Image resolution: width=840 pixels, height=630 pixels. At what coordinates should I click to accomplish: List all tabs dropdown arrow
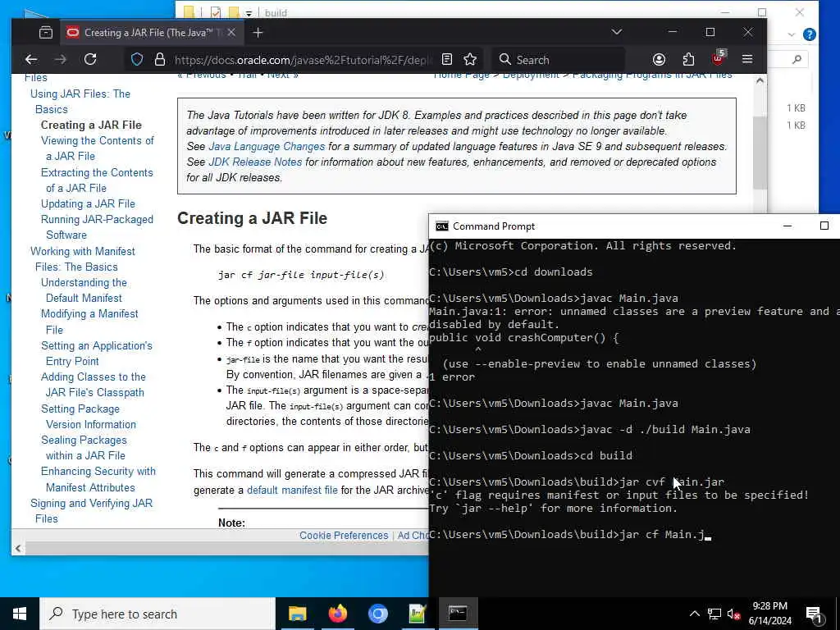point(617,32)
